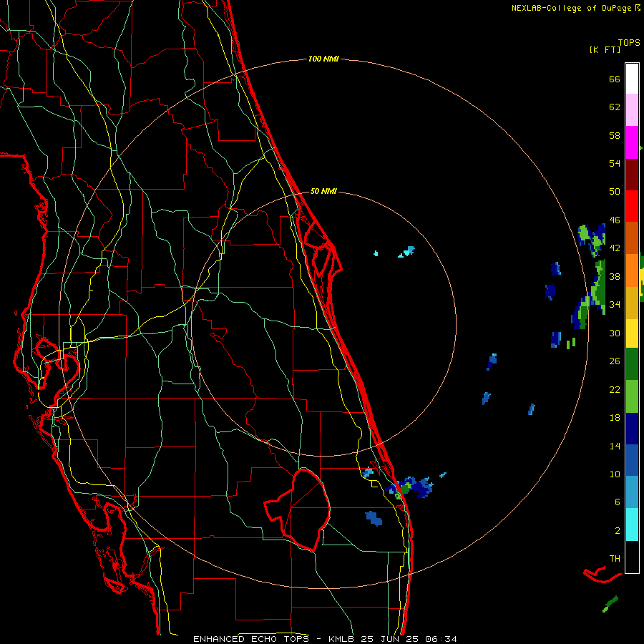Click the legend value 2
The width and height of the screenshot is (644, 644).
[618, 531]
